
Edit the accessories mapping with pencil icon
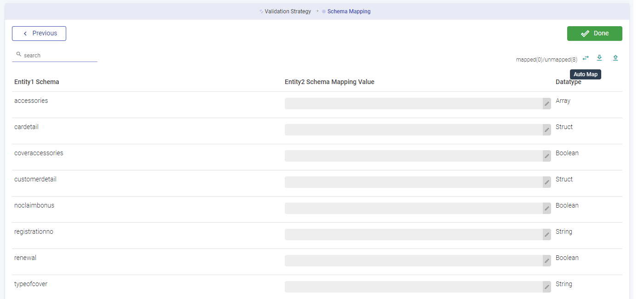547,104
